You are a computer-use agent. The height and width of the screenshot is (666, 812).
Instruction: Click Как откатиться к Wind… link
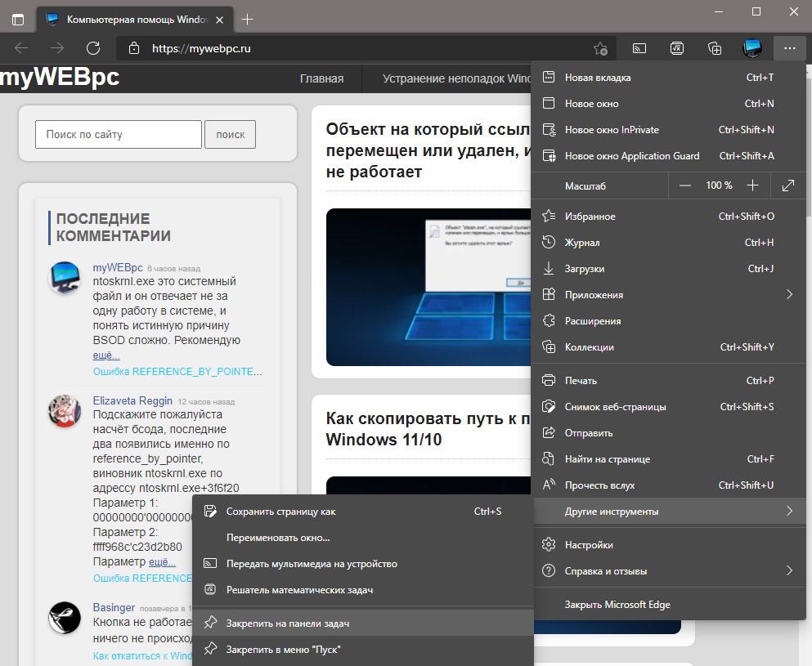[142, 655]
